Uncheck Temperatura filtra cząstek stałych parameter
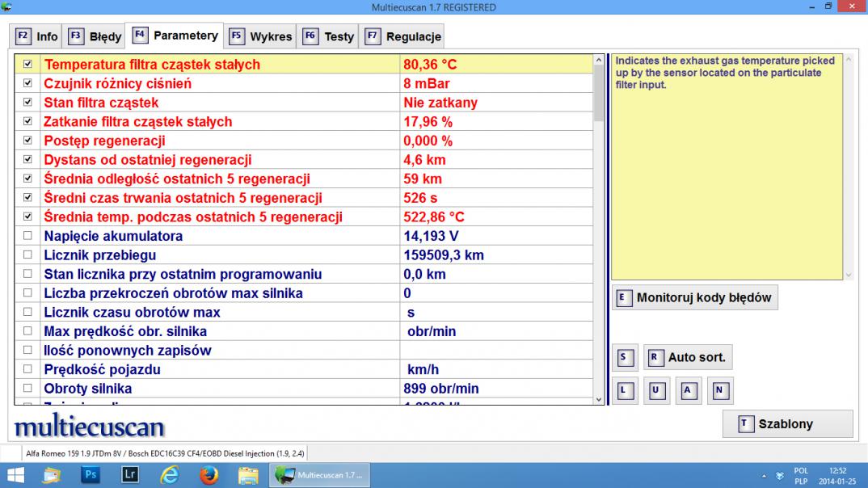 28,64
